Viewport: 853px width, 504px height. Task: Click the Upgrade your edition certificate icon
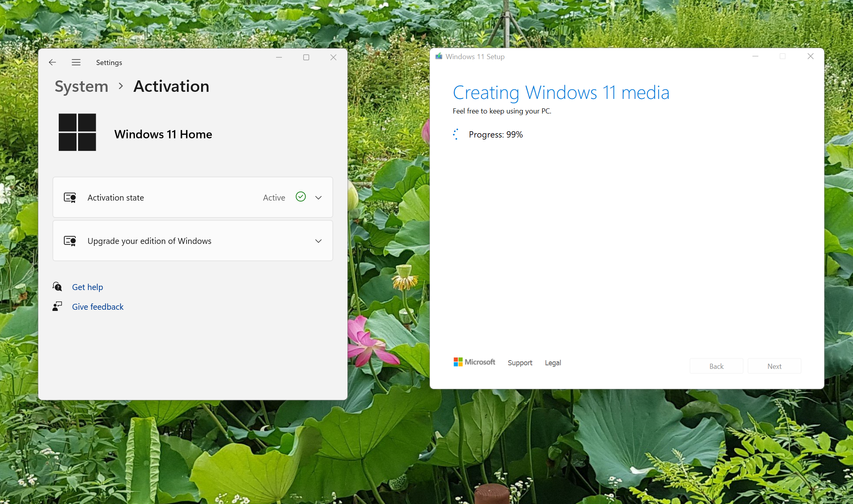point(70,241)
